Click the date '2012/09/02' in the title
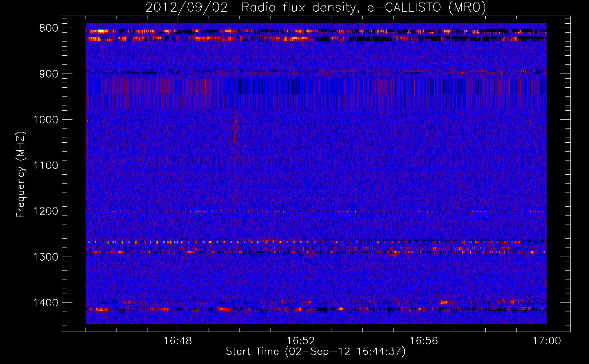 (187, 8)
